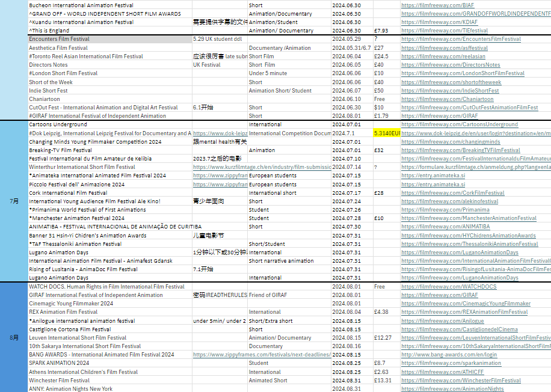Open the EncountersFilmFestival submission link
This screenshot has width=551, height=392.
[x=461, y=39]
